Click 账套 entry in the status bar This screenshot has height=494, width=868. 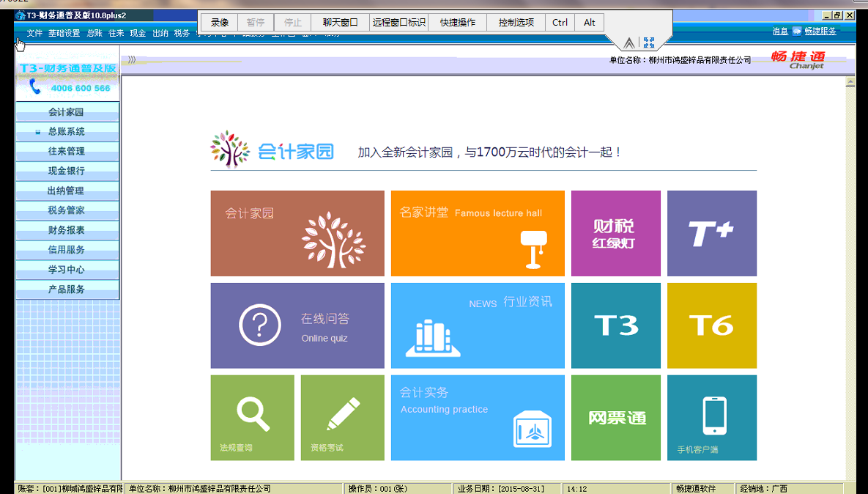point(69,488)
